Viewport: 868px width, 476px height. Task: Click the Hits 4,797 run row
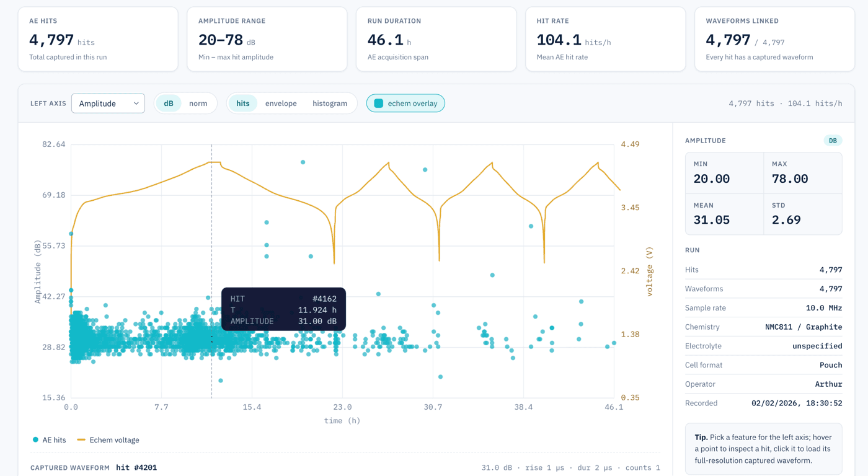[763, 270]
